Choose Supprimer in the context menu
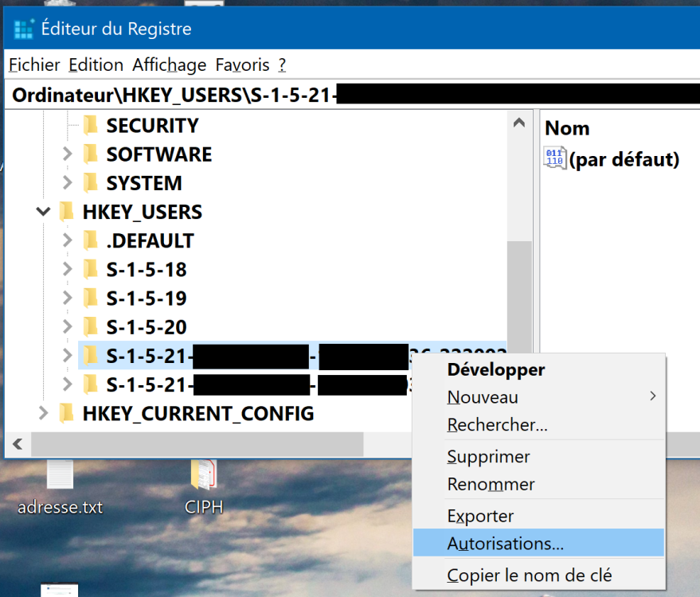The image size is (700, 597). point(538,456)
